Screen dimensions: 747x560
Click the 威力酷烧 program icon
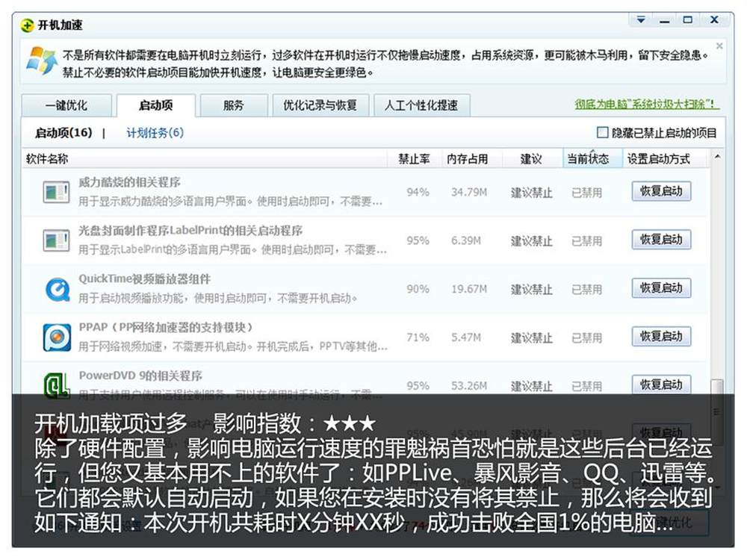coord(56,193)
